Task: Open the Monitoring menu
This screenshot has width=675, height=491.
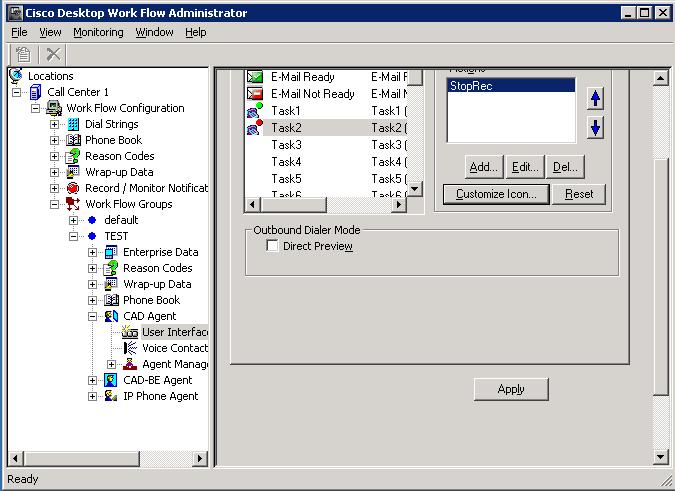Action: 98,32
